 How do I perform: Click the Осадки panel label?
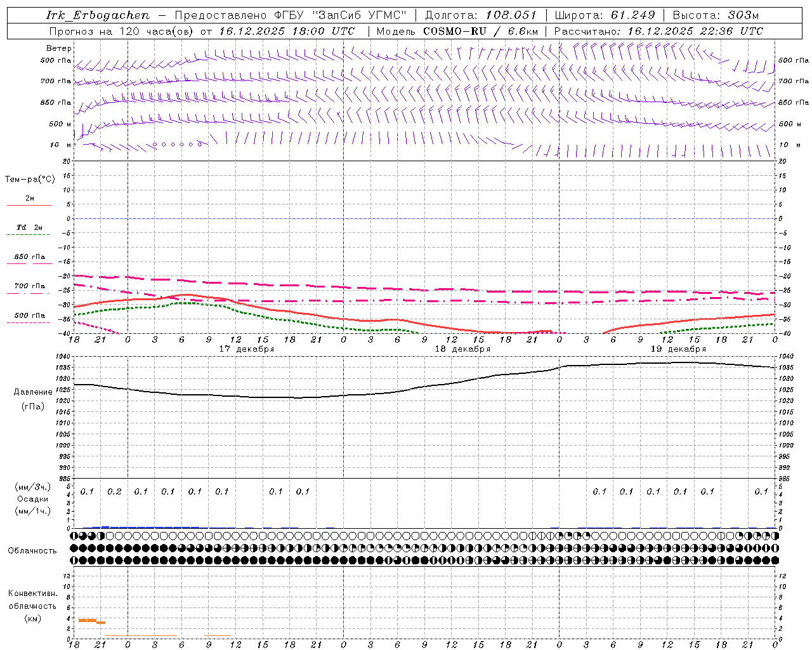point(33,499)
